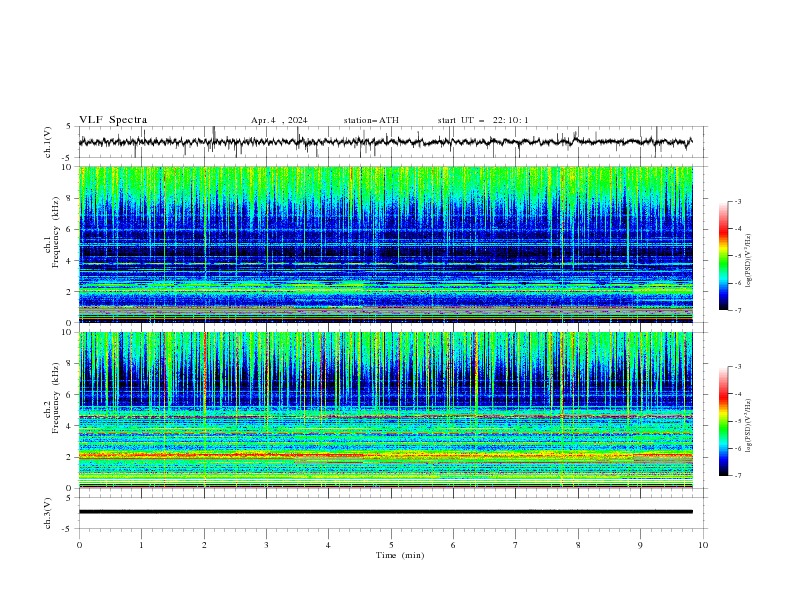The height and width of the screenshot is (612, 792).
Task: Click the ch.1 color bar 'log(PSD)(V²/Hz)' label
Action: coord(748,261)
